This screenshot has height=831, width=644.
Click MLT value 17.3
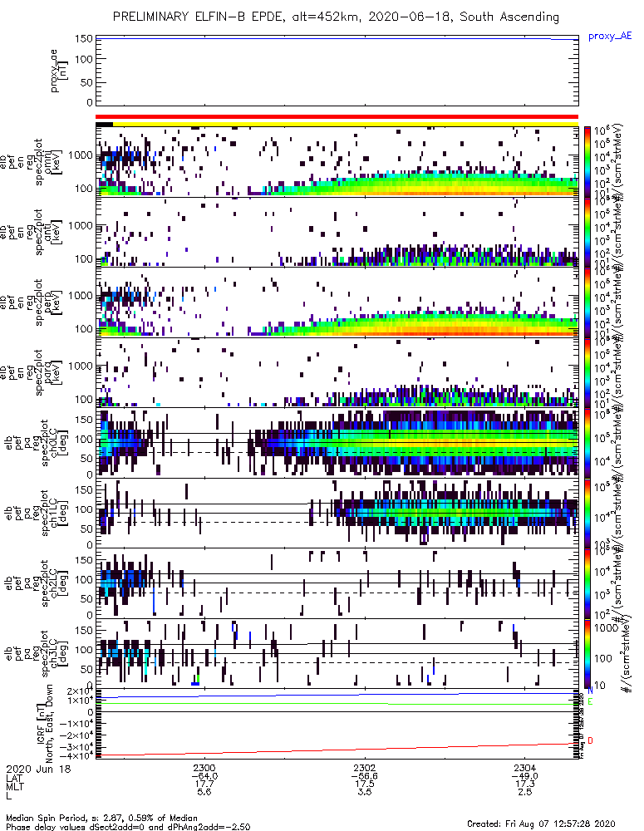pos(524,784)
